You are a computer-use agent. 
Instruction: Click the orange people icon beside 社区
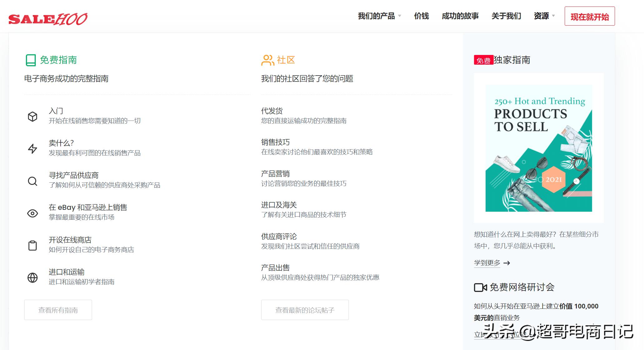pos(267,60)
